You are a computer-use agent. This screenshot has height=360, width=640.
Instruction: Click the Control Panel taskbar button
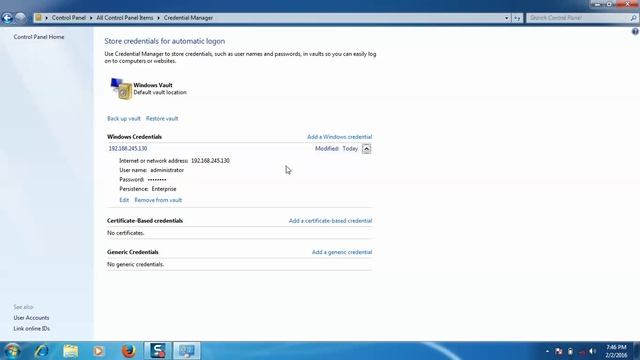click(x=187, y=351)
